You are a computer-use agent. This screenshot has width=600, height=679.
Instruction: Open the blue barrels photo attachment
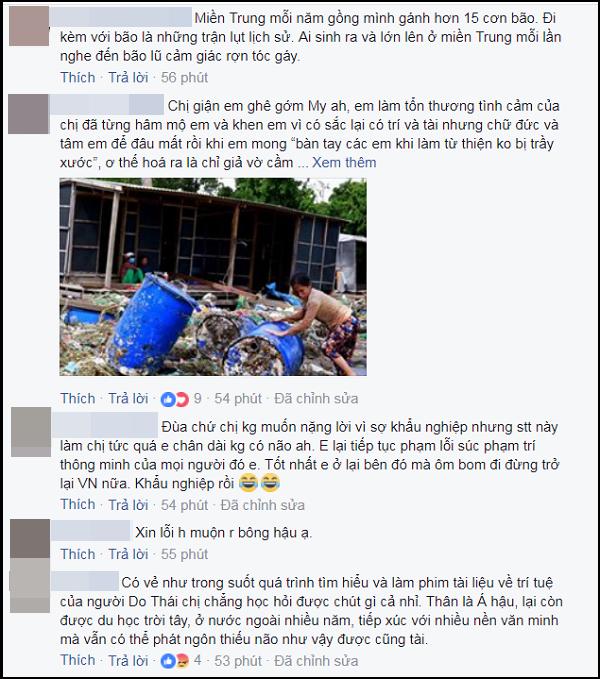pyautogui.click(x=213, y=277)
